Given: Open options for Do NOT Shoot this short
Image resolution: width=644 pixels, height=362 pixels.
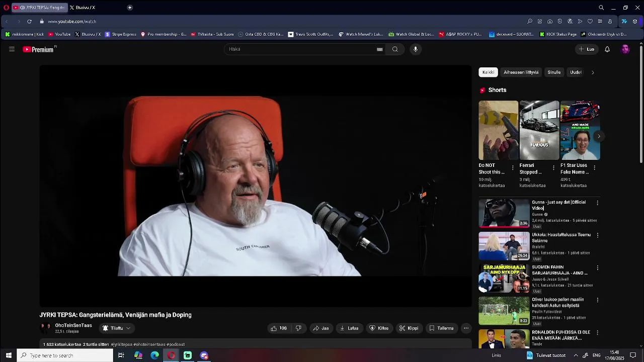Looking at the screenshot, I should 513,167.
